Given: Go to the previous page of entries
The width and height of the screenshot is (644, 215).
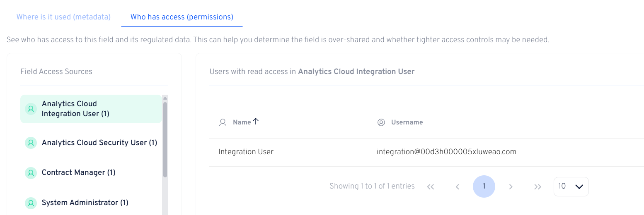Looking at the screenshot, I should 458,187.
